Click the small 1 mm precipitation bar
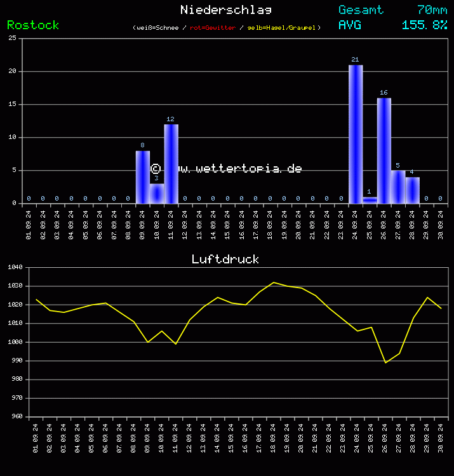The height and width of the screenshot is (476, 454). pyautogui.click(x=370, y=200)
